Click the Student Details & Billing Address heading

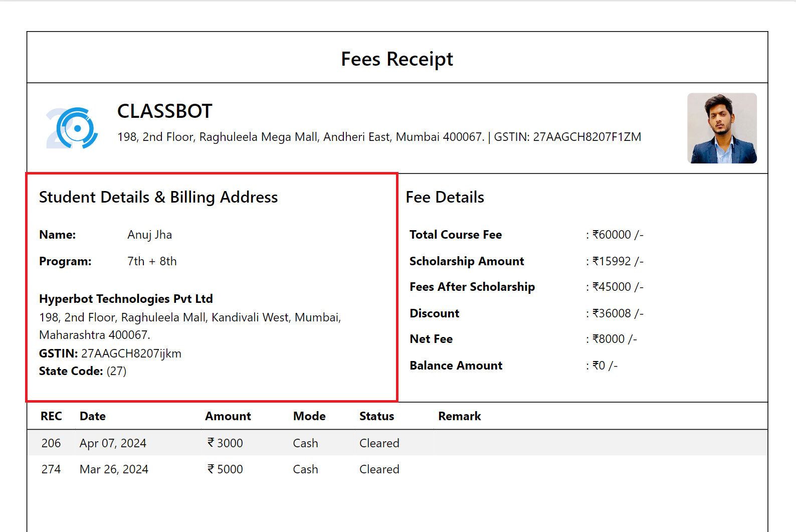pos(158,197)
